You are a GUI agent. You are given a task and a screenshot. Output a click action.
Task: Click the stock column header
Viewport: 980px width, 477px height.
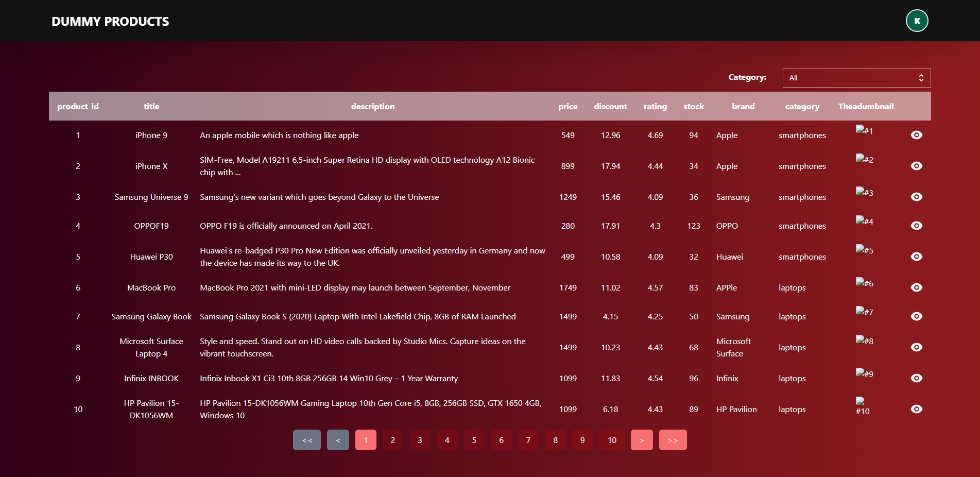coord(694,106)
